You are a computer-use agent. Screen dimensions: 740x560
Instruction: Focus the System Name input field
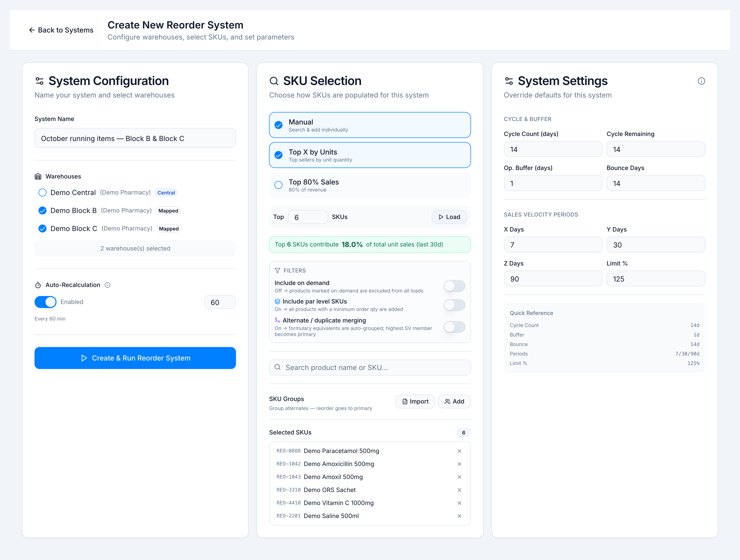pyautogui.click(x=135, y=138)
